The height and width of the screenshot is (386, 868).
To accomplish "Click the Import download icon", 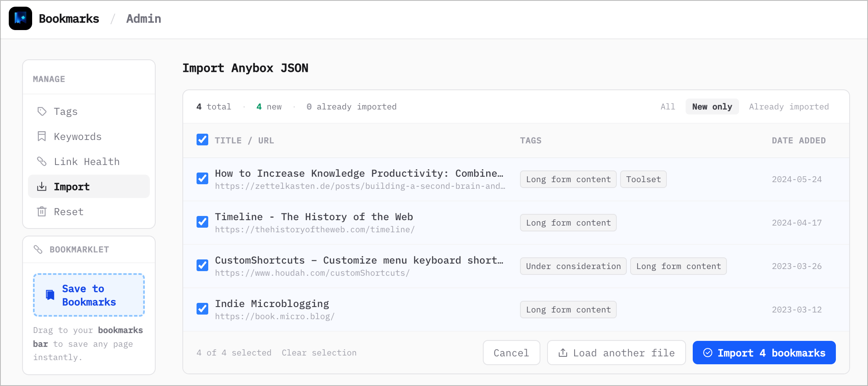I will click(42, 186).
